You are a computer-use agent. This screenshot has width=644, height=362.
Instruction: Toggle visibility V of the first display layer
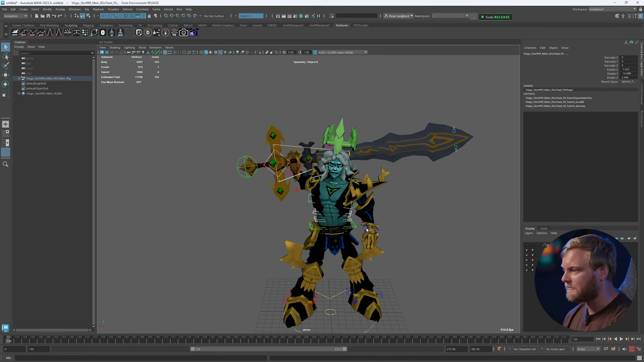[527, 250]
